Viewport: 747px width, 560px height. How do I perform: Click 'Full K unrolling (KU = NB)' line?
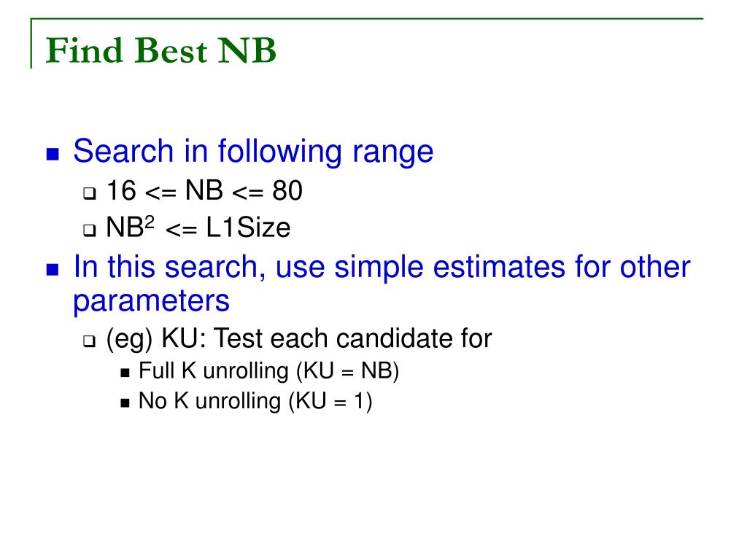(268, 371)
